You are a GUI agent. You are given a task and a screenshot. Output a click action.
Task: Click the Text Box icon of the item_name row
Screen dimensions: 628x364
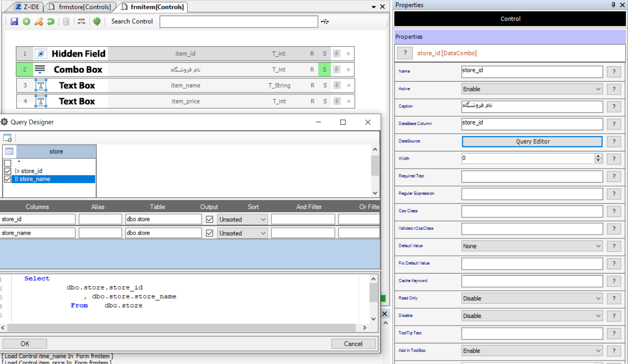pos(41,85)
